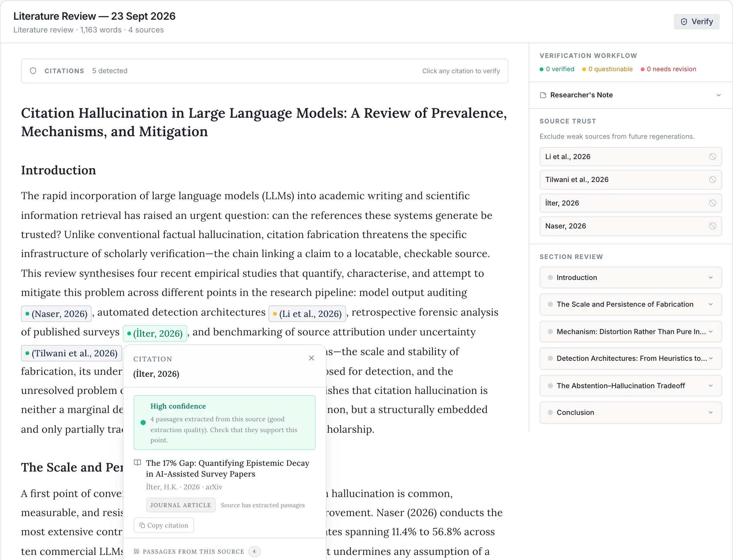The height and width of the screenshot is (560, 733).
Task: Click '0 needs revision' status
Action: pos(668,69)
